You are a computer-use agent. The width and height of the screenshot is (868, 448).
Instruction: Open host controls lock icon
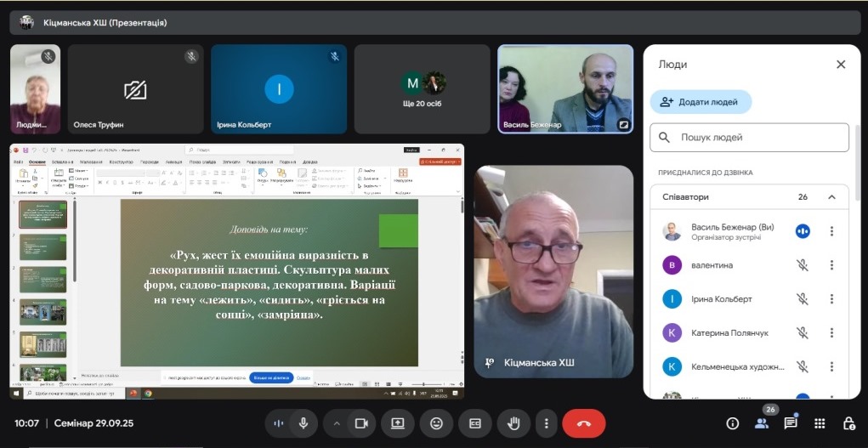click(x=848, y=423)
